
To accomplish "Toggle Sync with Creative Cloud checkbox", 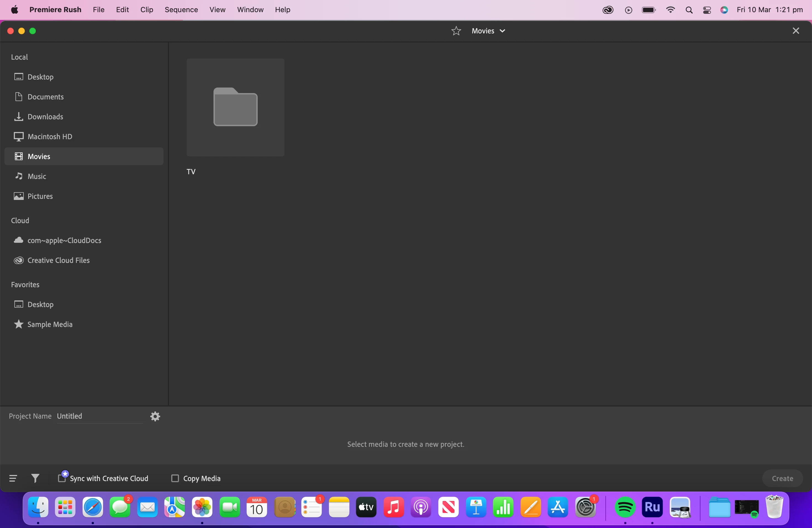I will (62, 478).
